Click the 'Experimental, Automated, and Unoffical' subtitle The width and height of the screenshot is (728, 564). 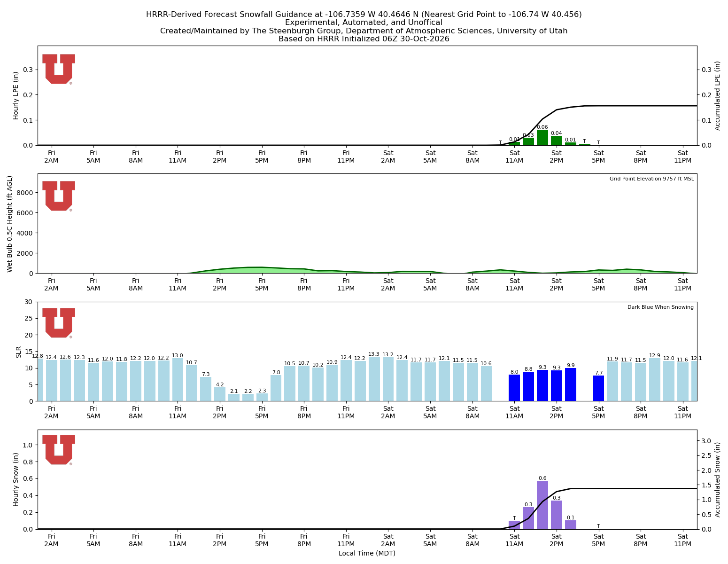[x=364, y=23]
